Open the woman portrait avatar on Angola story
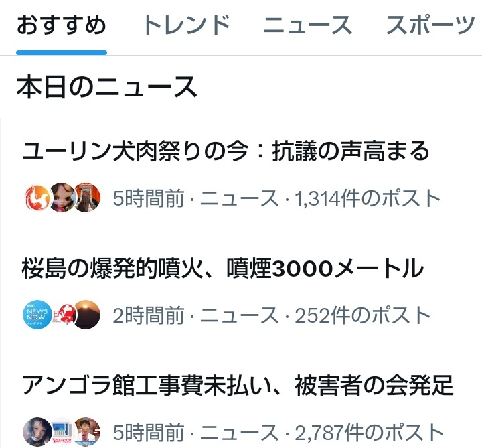The image size is (482, 448). [37, 432]
